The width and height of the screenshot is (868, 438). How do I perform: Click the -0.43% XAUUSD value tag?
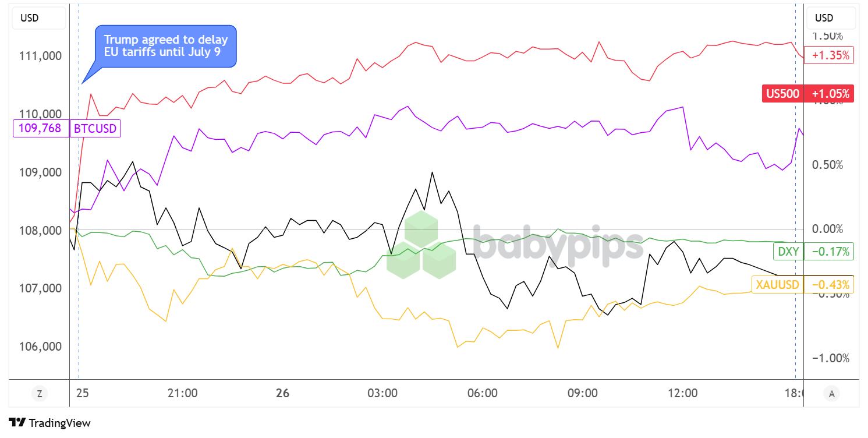[x=829, y=285]
